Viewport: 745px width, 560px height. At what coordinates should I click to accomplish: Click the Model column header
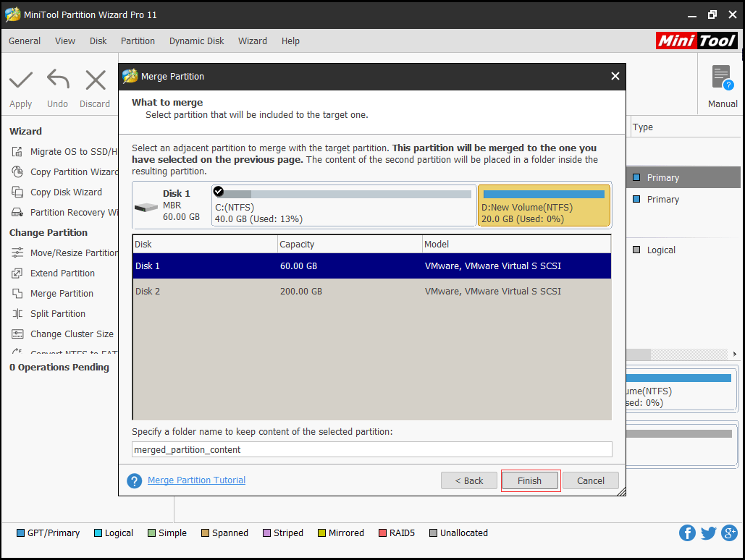[x=517, y=244]
